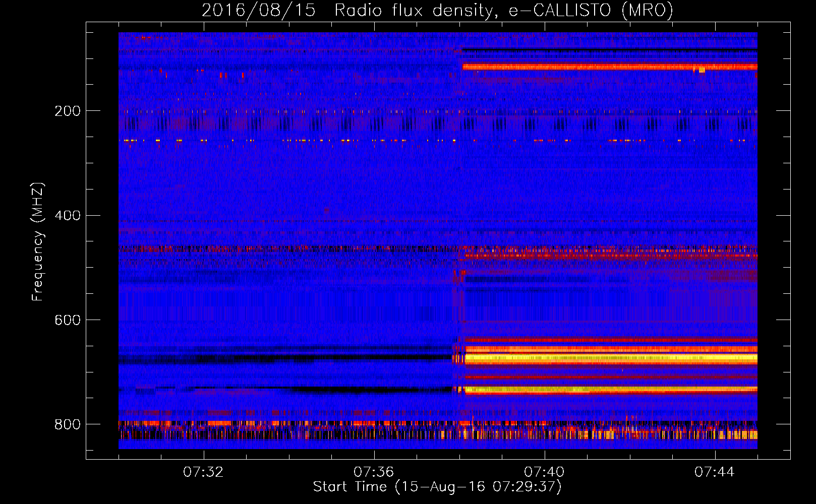The width and height of the screenshot is (816, 504).
Task: Click the 07:40 time tick label
Action: point(544,472)
